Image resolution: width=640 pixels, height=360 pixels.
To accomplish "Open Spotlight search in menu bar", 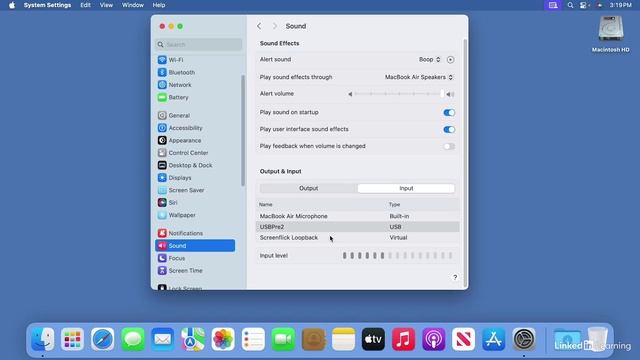I will 570,5.
